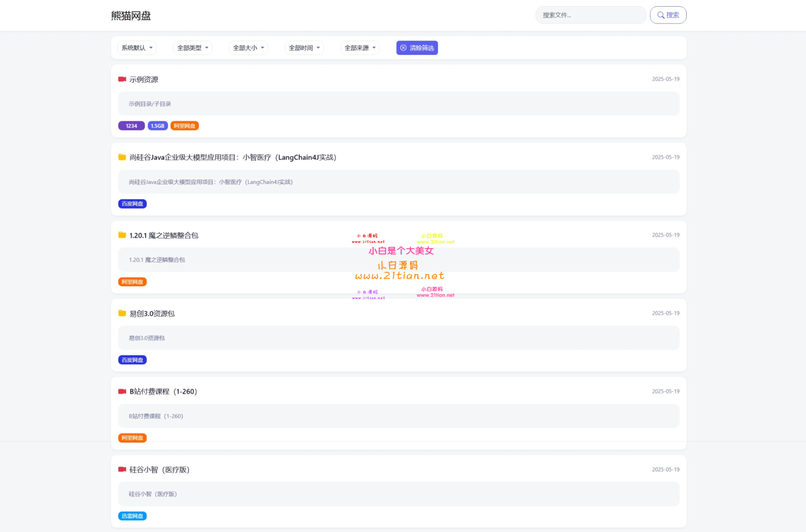Click the orange 阿里网盘 badge on 示例资源
806x532 pixels.
coord(184,126)
